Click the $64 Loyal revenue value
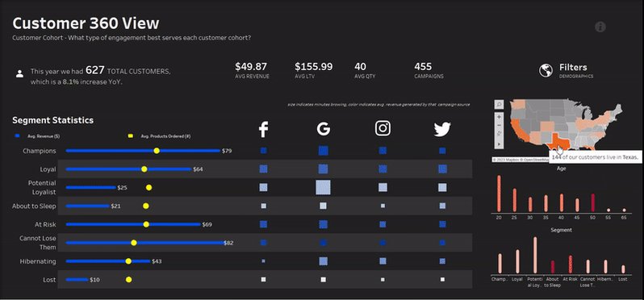 coord(198,169)
